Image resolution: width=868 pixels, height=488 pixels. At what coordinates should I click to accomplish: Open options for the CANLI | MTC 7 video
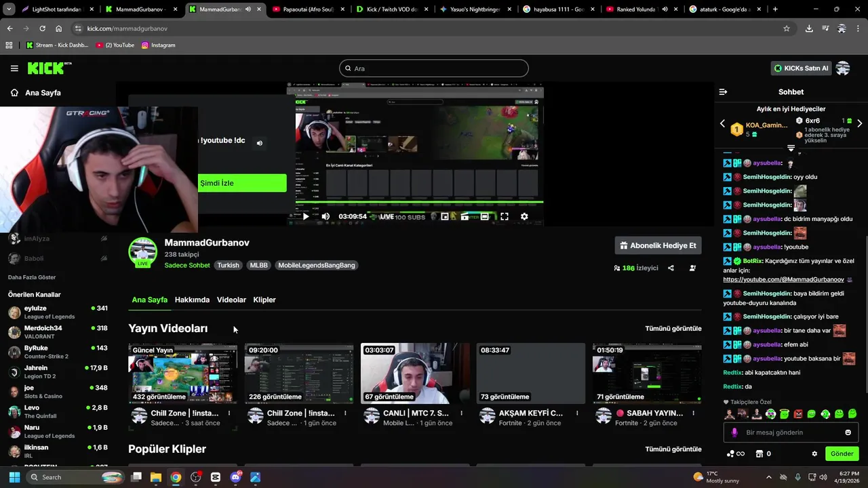461,413
